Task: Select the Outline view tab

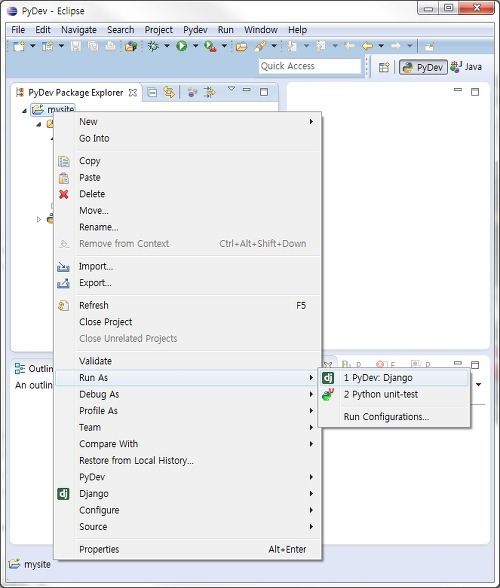Action: [34, 369]
